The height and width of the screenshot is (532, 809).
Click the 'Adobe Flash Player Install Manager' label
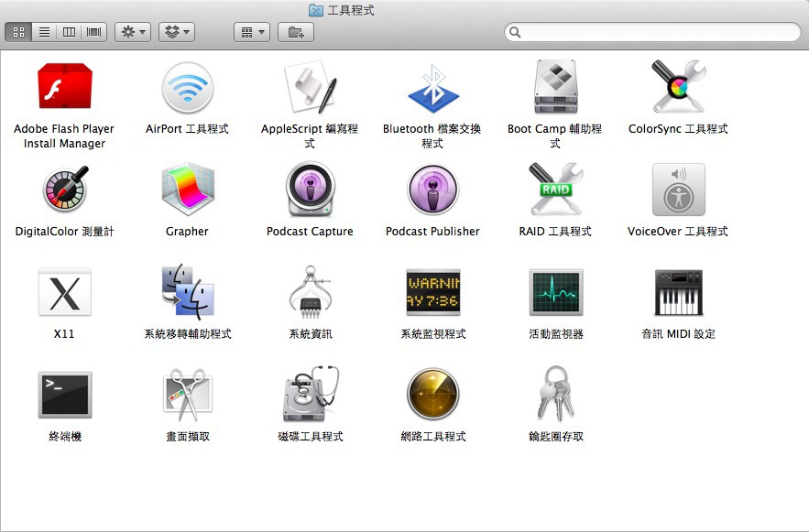(64, 136)
